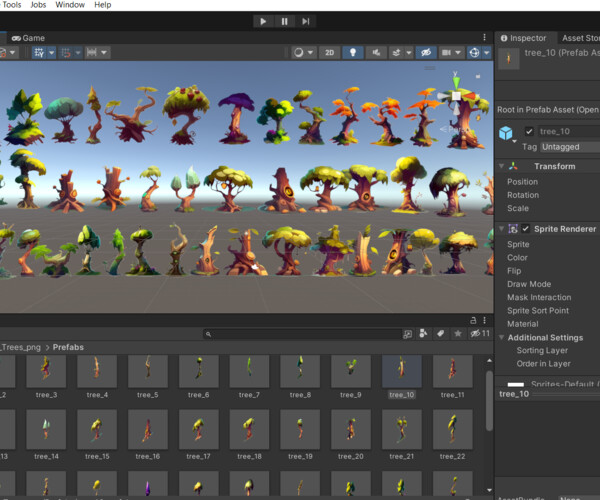Open search in Unity Search window icon
This screenshot has width=600, height=500.
click(x=408, y=334)
